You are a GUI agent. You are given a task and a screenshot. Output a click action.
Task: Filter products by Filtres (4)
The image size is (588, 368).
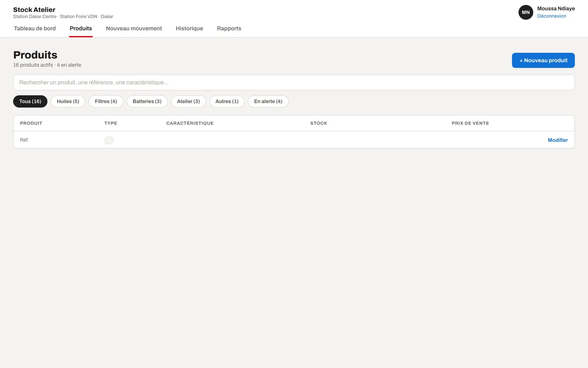point(106,101)
